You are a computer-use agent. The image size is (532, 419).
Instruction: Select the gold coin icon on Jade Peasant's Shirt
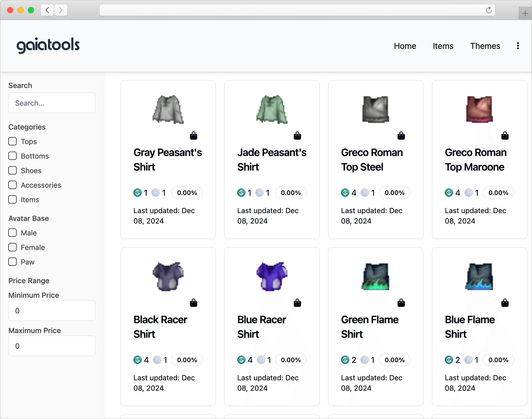241,193
